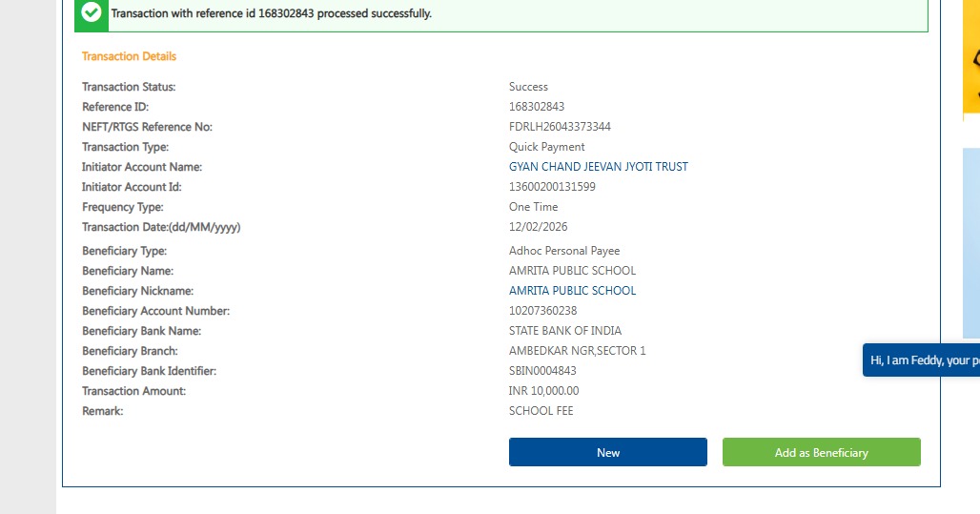Click the blue New button

607,452
